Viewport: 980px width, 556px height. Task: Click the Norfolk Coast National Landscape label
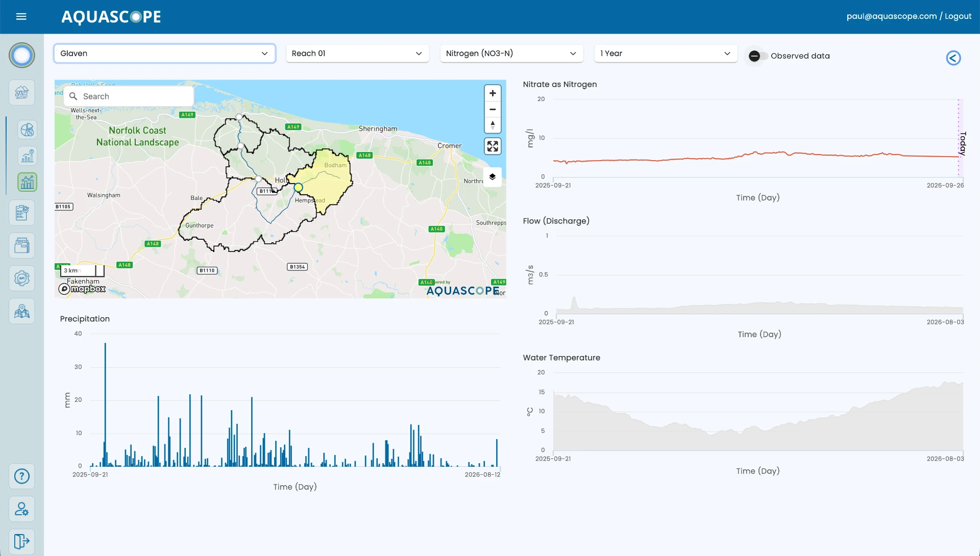pos(137,137)
